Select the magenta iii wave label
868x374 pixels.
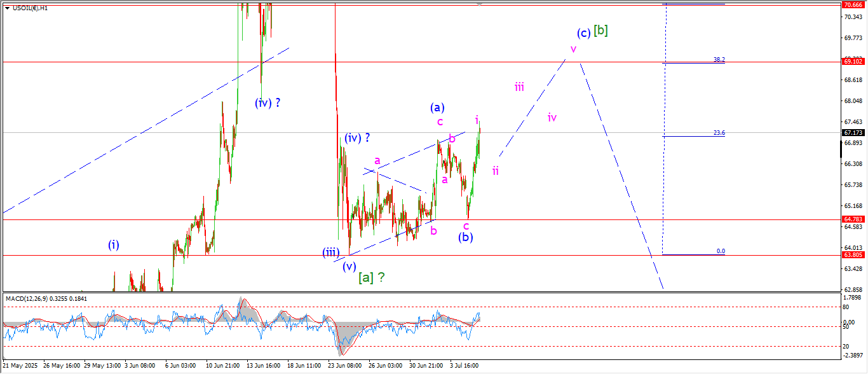tap(519, 87)
